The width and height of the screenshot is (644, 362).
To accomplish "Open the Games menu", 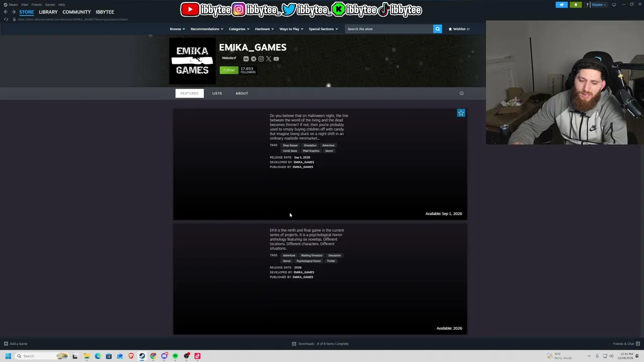I will [x=50, y=5].
